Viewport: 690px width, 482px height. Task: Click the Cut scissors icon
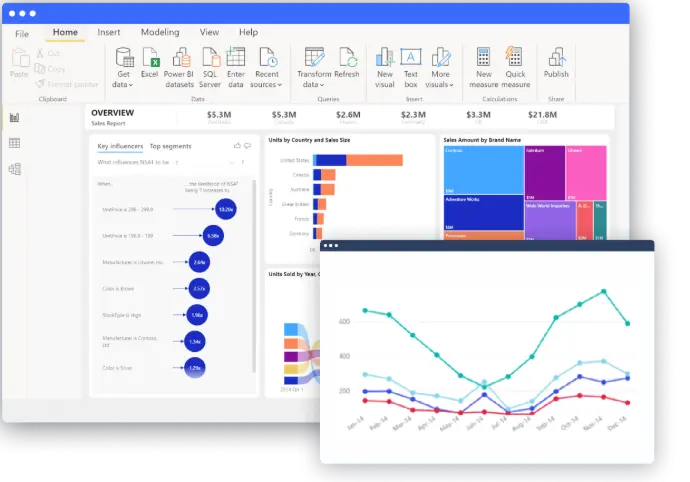click(40, 53)
